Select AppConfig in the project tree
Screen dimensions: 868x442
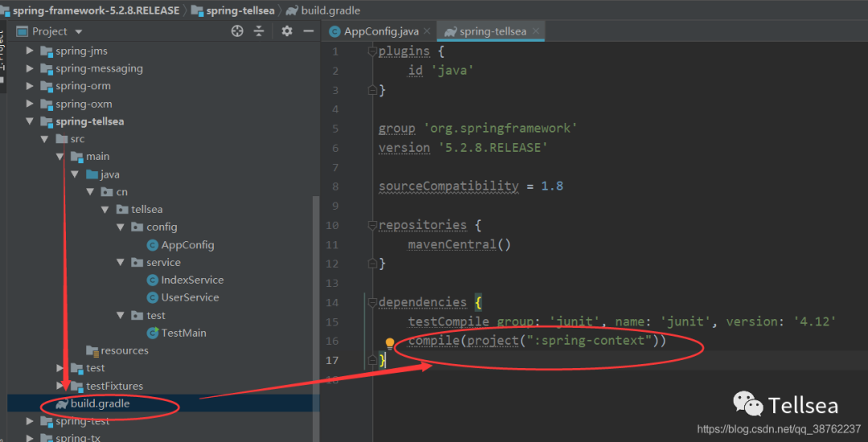point(187,245)
